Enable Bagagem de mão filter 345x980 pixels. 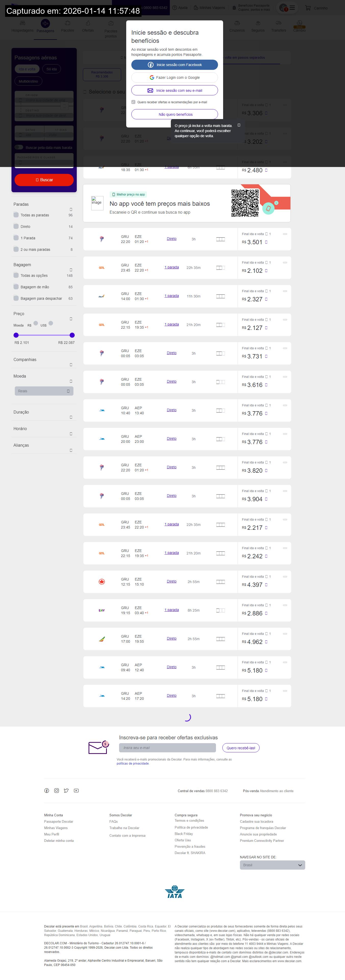pos(16,287)
